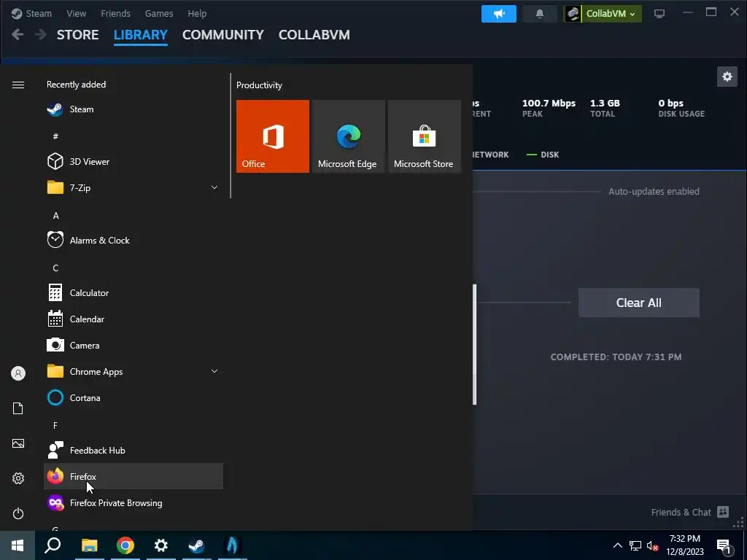747x560 pixels.
Task: Open Firefox Private Browsing
Action: coord(133,502)
